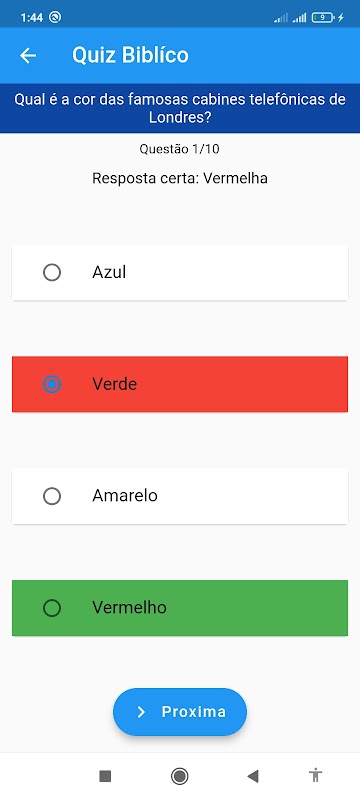The width and height of the screenshot is (360, 800).
Task: Click the Azul answer label text
Action: point(109,272)
